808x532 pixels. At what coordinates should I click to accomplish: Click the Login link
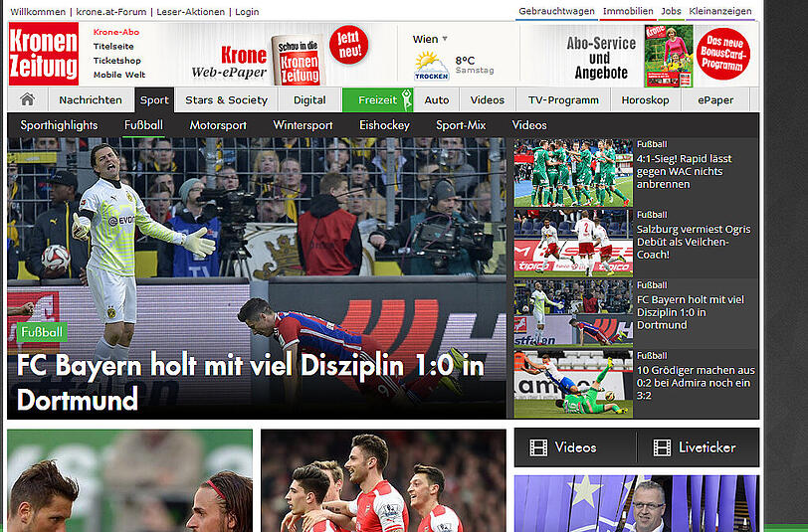click(247, 11)
